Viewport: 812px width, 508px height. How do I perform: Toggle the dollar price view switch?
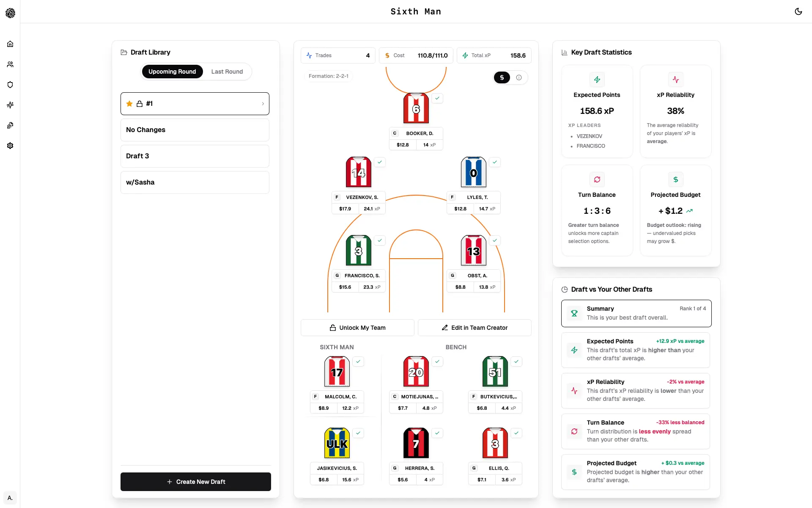(x=502, y=77)
